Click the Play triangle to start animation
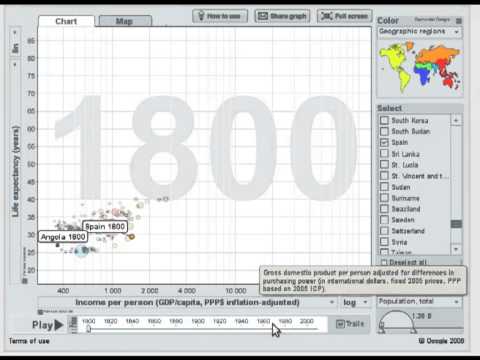 coord(59,325)
